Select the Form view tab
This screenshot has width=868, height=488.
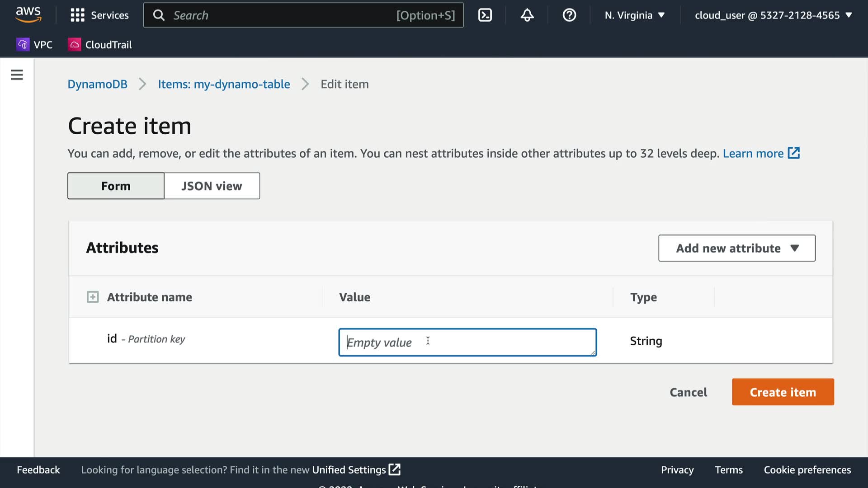116,186
